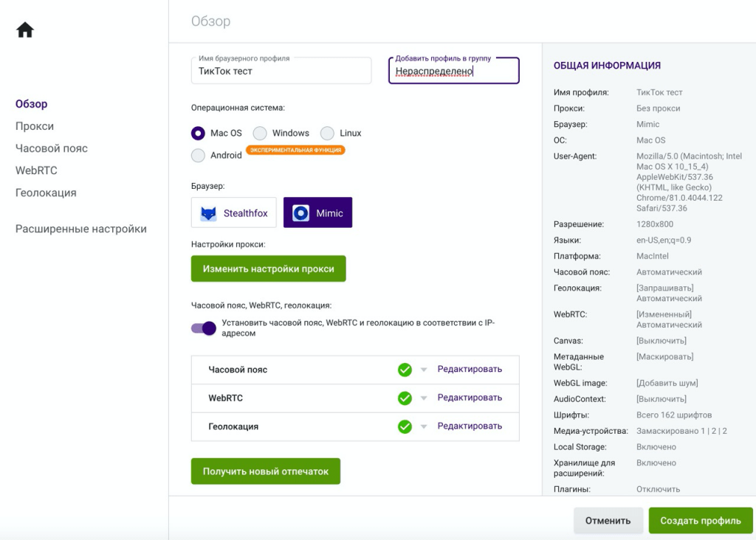The width and height of the screenshot is (756, 540).
Task: Click green checkmark in WebRTC row
Action: pyautogui.click(x=405, y=398)
